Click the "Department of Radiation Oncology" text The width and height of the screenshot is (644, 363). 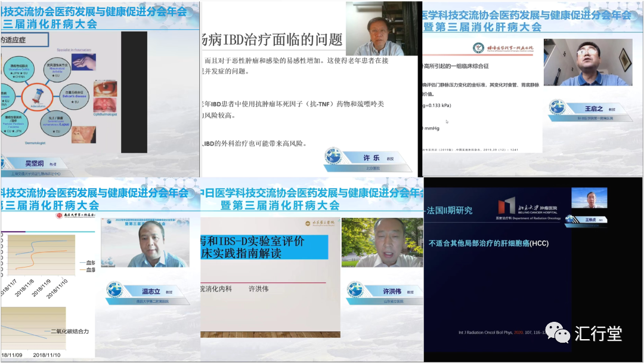[537, 219]
